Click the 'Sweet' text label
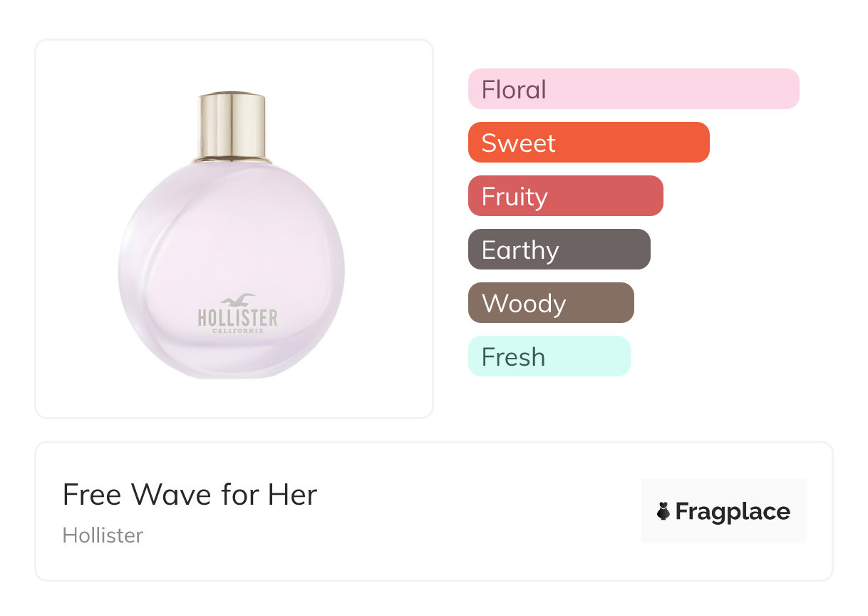Image resolution: width=868 pixels, height=616 pixels. point(518,143)
